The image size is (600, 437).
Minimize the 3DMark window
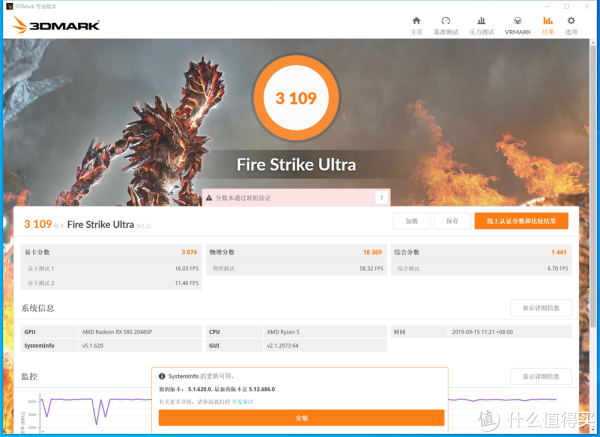click(547, 6)
